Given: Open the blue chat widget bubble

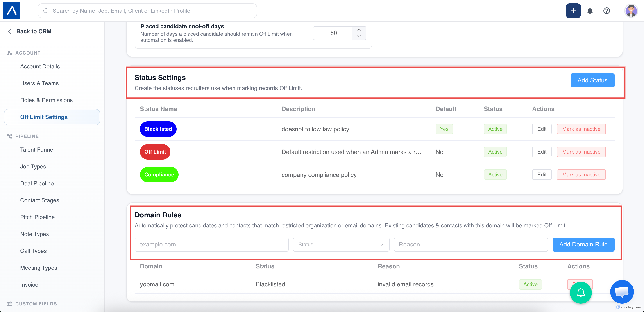Looking at the screenshot, I should tap(622, 292).
